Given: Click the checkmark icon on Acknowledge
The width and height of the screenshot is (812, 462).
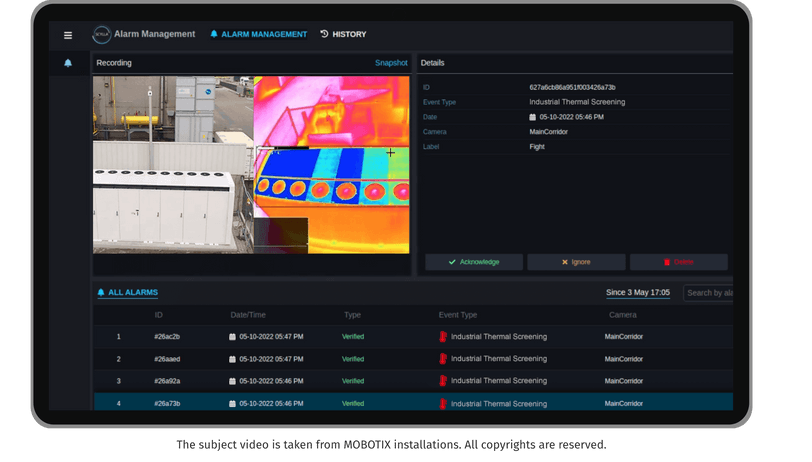Looking at the screenshot, I should [452, 262].
